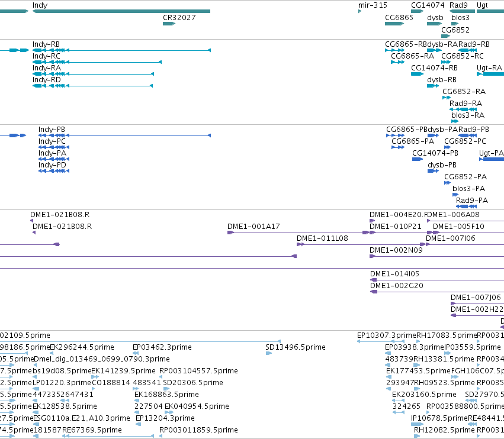Open the DME1-007I06 clone label
Image resolution: width=504 pixels, height=439 pixels.
[451, 238]
